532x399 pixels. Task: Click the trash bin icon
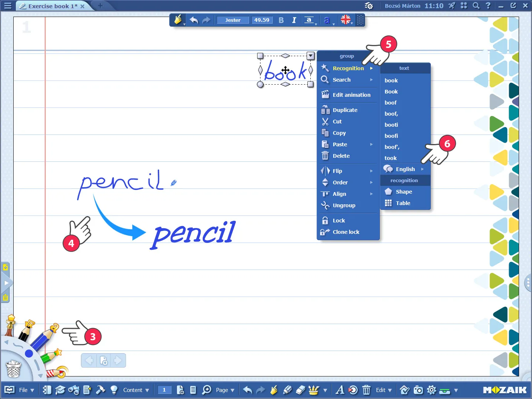tap(13, 369)
